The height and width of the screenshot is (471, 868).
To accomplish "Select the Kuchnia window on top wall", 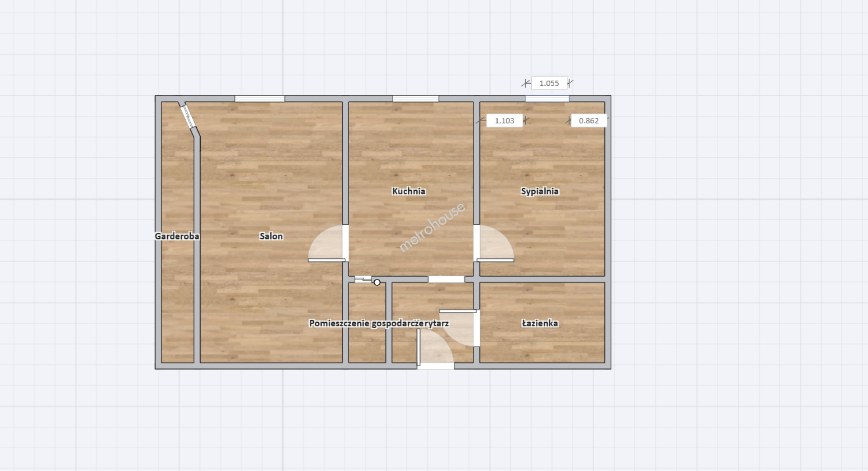I will 415,99.
